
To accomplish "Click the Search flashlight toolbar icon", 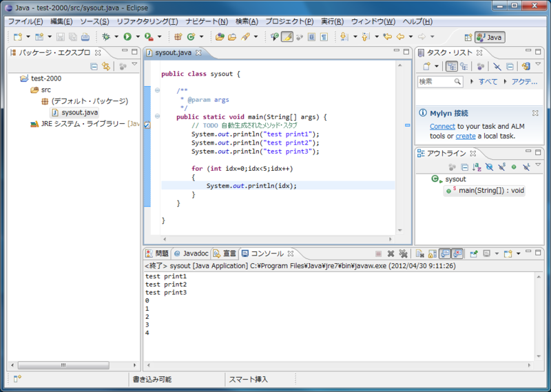I will [x=245, y=37].
